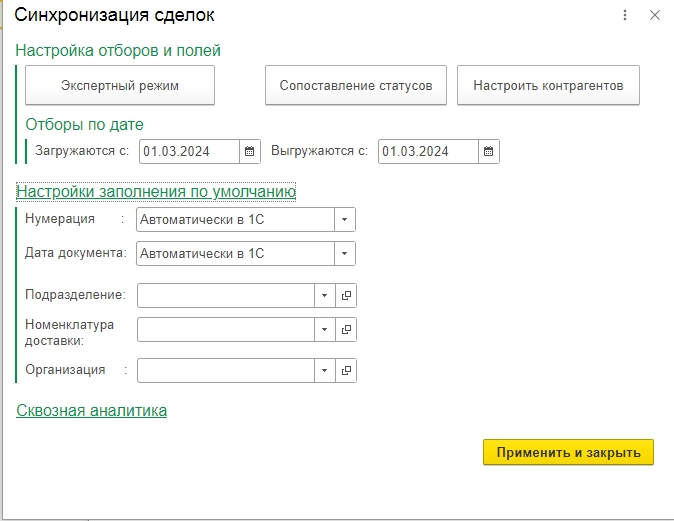Image resolution: width=674 pixels, height=521 pixels.
Task: Expand the Номенклатура доставки dropdown list
Action: point(325,330)
